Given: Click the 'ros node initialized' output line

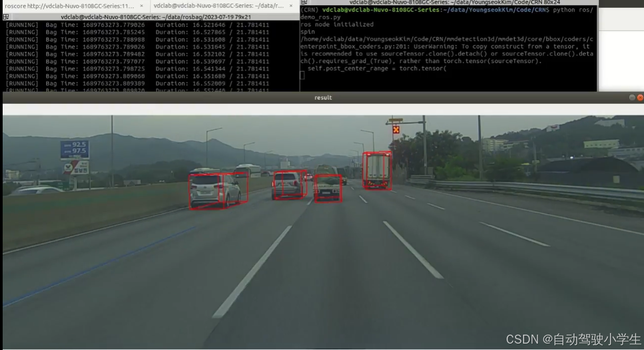Looking at the screenshot, I should tap(336, 24).
